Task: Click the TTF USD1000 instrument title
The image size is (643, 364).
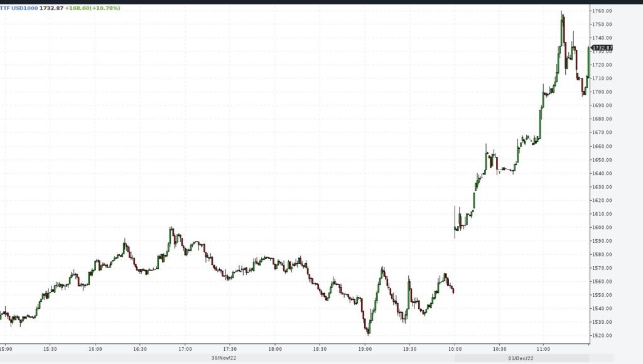Action: point(19,8)
